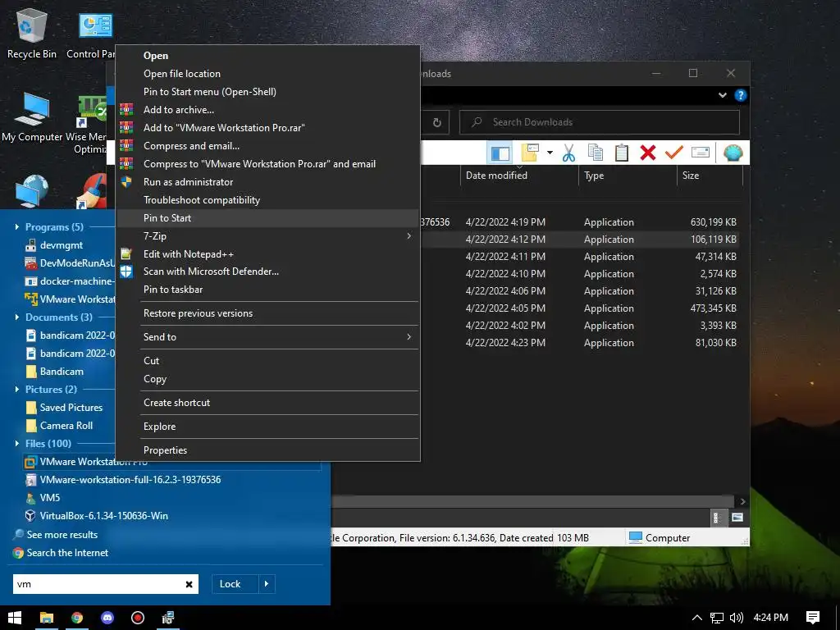Open Chrome from the taskbar
This screenshot has width=840, height=630.
(77, 618)
